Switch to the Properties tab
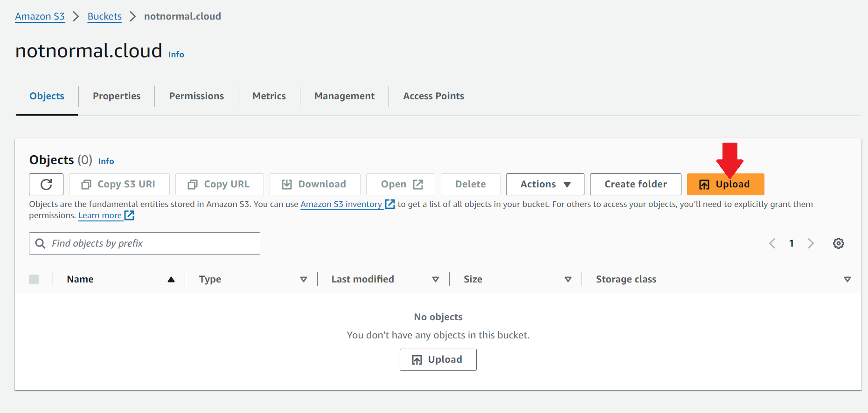868x413 pixels. [x=117, y=96]
